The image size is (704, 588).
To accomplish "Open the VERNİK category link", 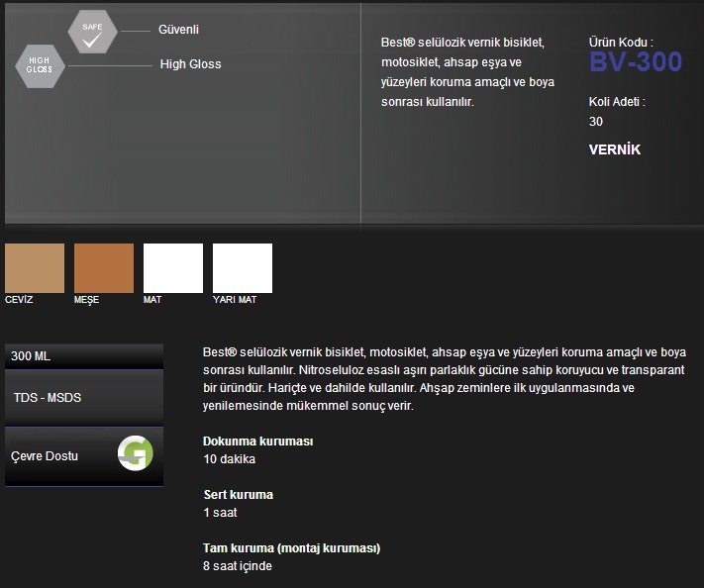I will pos(615,150).
